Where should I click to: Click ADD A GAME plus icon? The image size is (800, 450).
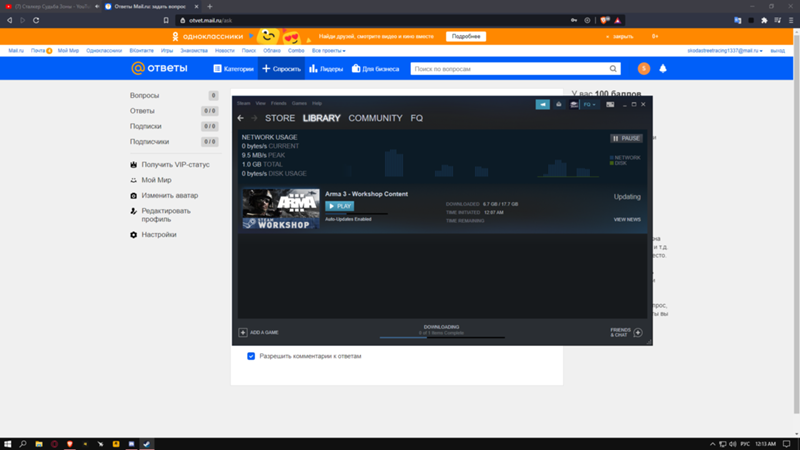click(243, 333)
